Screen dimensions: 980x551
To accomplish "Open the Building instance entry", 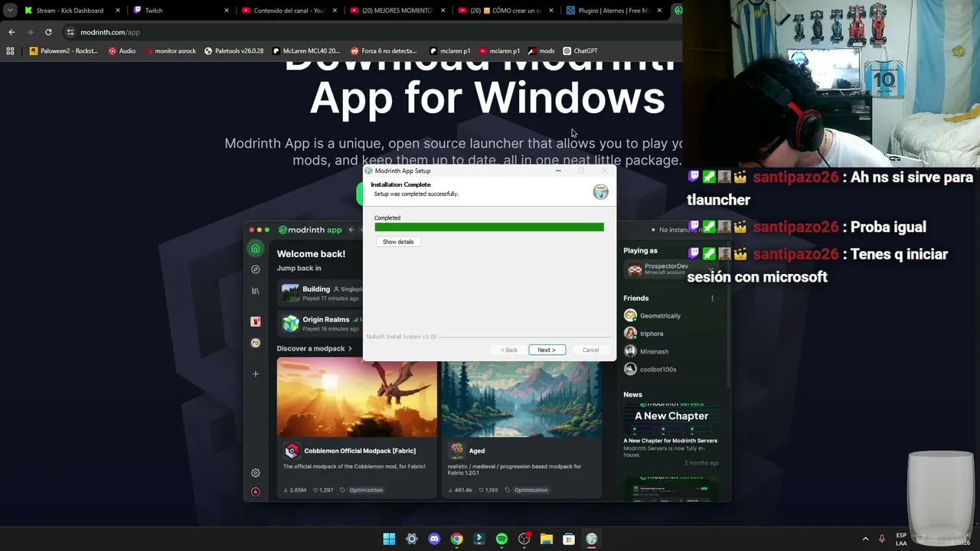I will tap(320, 292).
